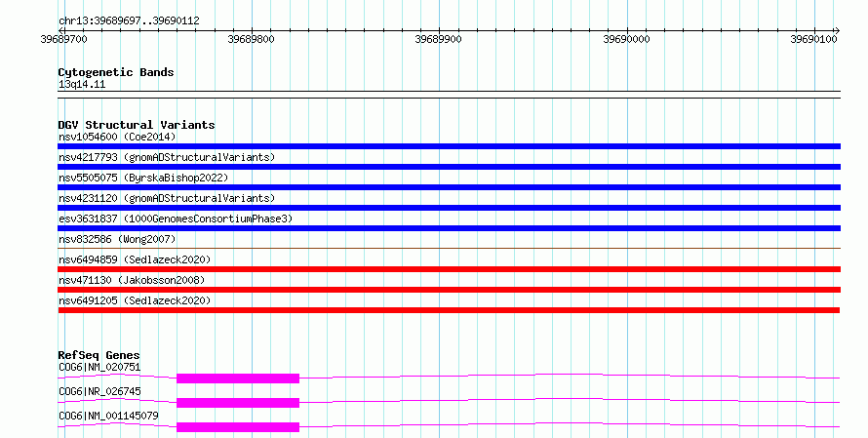868x438 pixels.
Task: Click the chr13:39689697..39690112 region label
Action: 129,21
